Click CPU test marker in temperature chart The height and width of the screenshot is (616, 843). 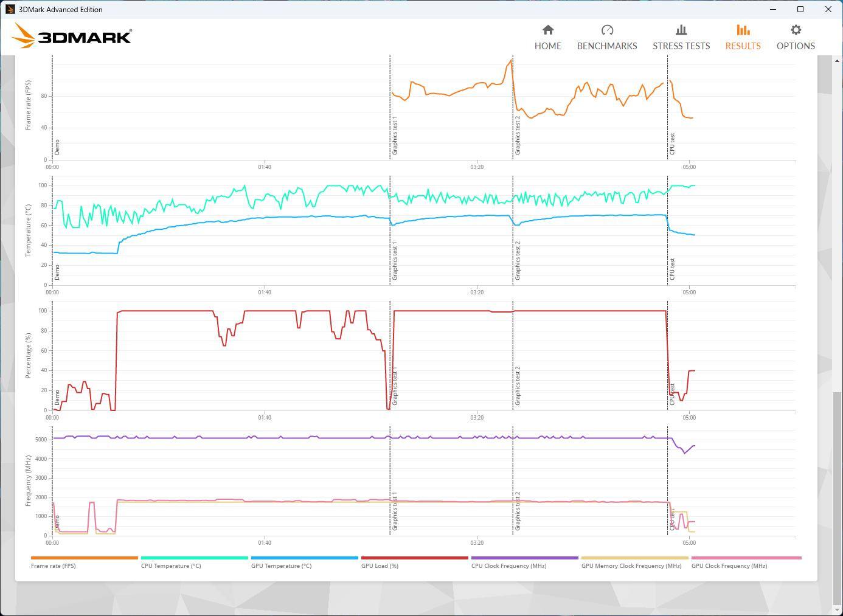672,269
